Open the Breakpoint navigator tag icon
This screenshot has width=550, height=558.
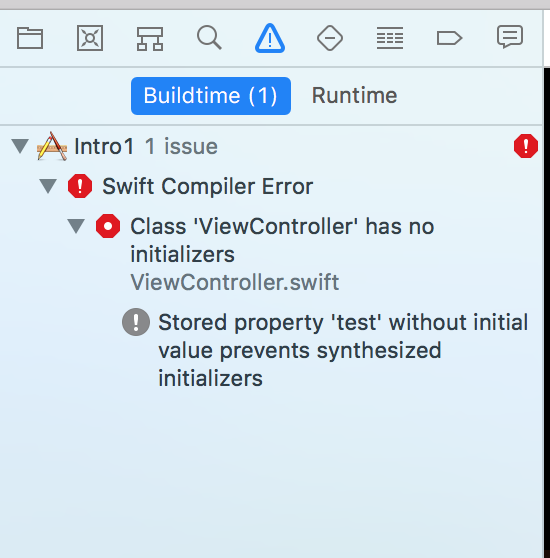(x=449, y=38)
